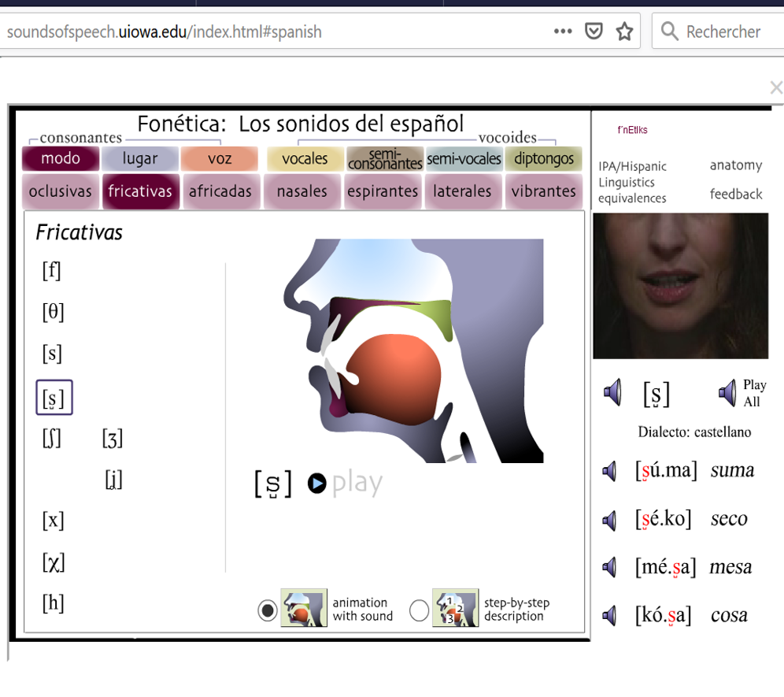Select the step-by-step description radio button
The height and width of the screenshot is (697, 784).
419,610
